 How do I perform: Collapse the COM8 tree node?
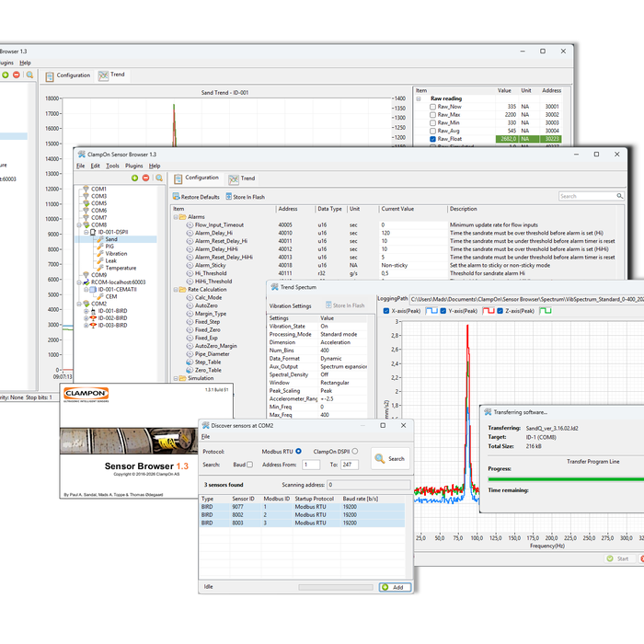tap(79, 225)
